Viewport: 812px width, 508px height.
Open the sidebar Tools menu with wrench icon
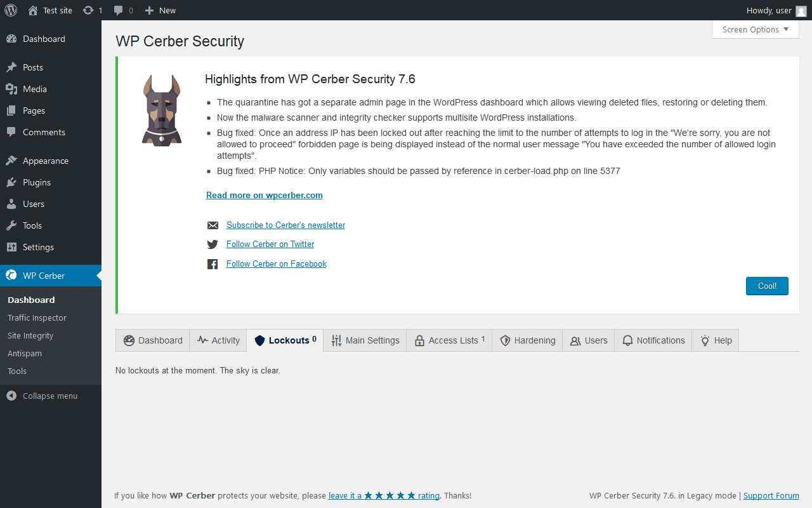[x=51, y=225]
